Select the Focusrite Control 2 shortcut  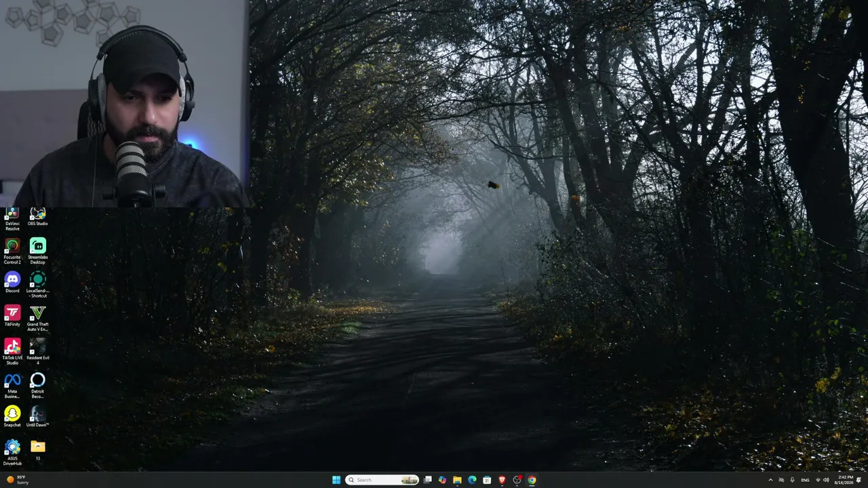point(12,251)
